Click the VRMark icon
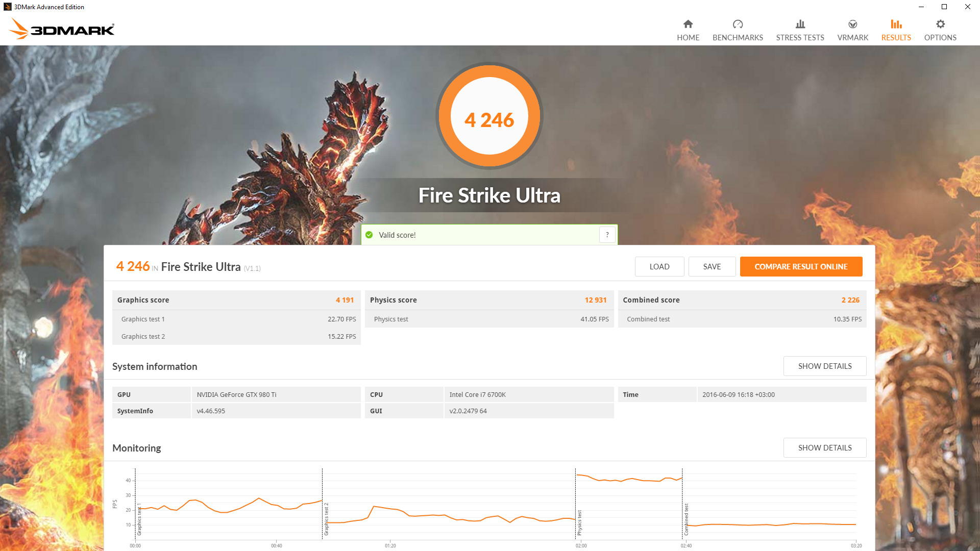980x551 pixels. [x=852, y=24]
